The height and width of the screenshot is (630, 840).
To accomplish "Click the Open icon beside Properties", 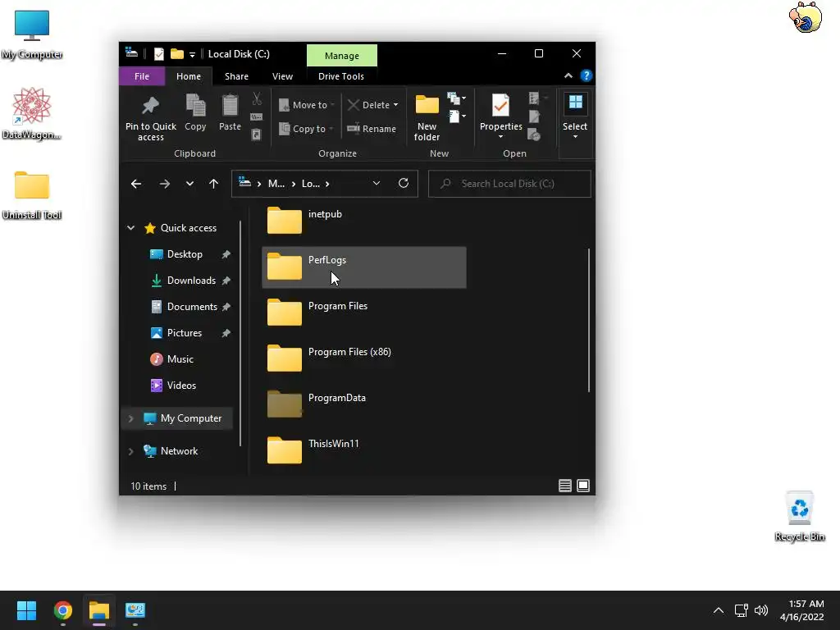I will [x=534, y=98].
